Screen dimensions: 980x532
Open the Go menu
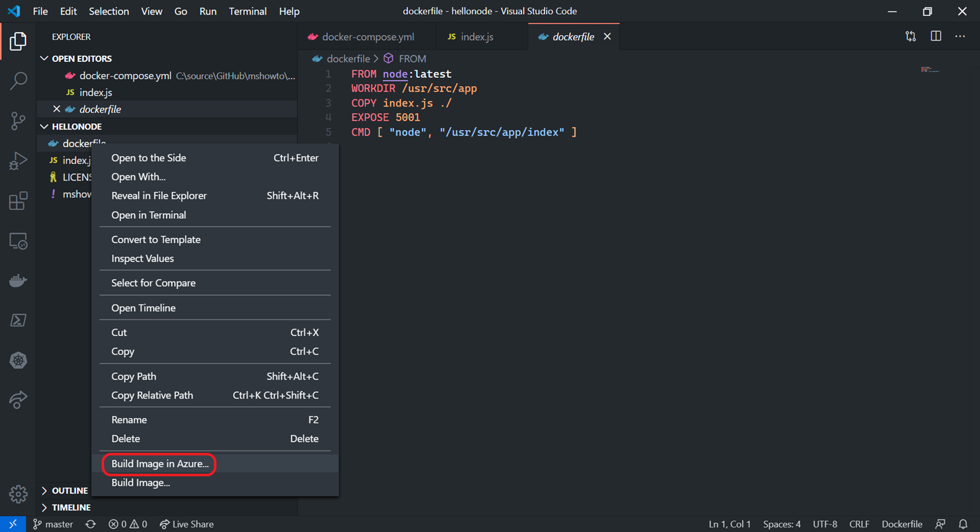181,11
